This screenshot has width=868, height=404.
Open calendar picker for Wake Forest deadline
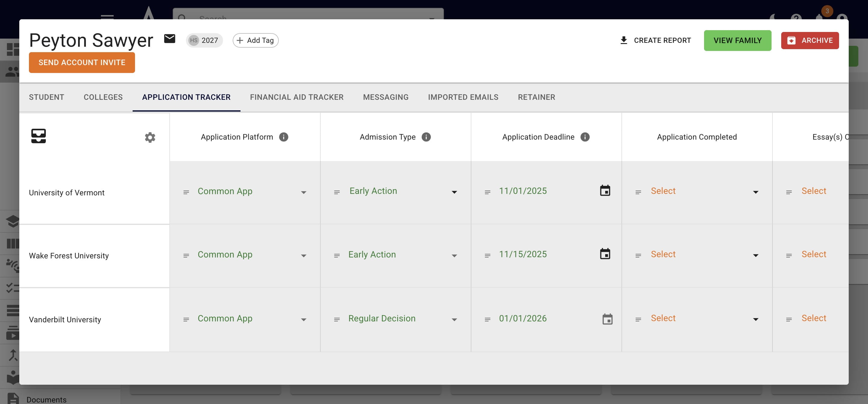pos(605,254)
